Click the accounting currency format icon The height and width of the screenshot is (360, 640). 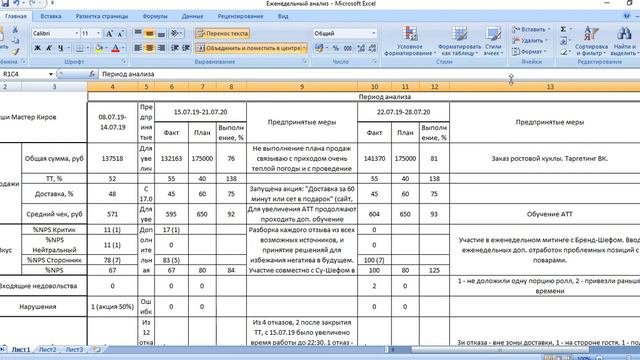click(x=319, y=48)
